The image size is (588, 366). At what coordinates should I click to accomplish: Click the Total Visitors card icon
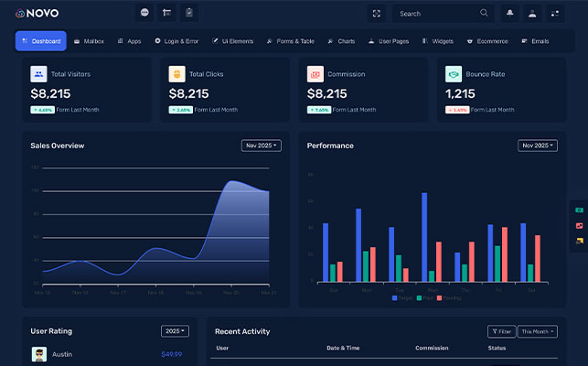[x=38, y=74]
